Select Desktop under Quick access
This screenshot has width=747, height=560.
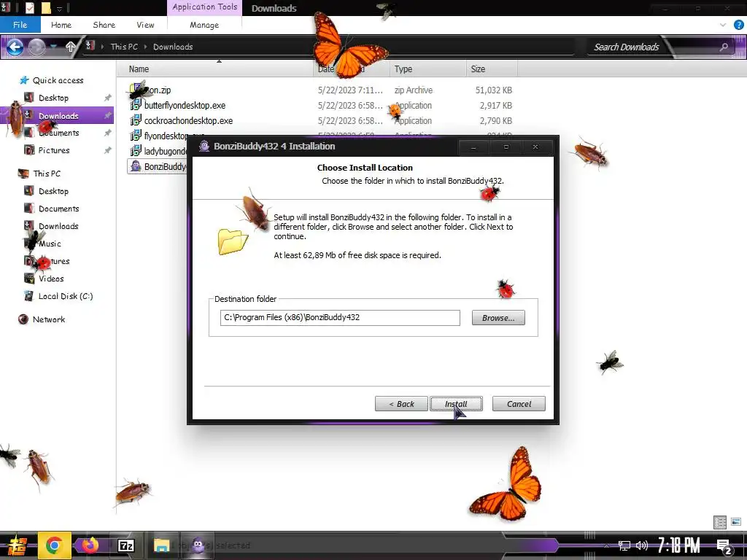point(53,98)
